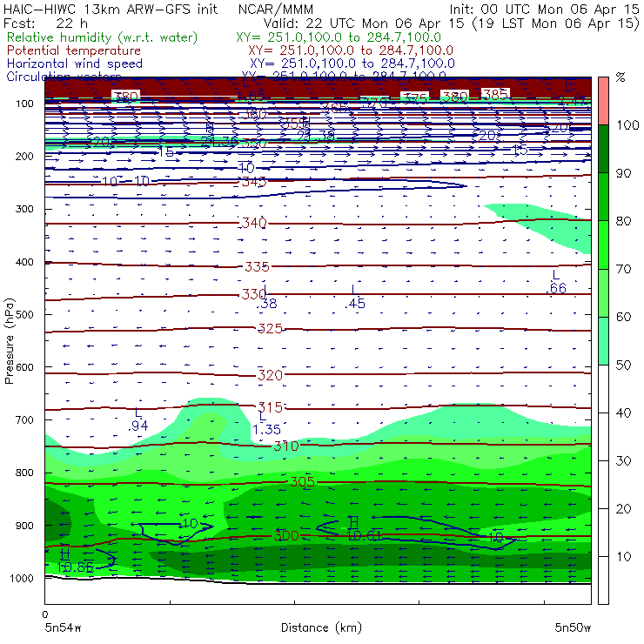Click the 345 potential temperature contour label
The height and width of the screenshot is (644, 644).
click(254, 182)
